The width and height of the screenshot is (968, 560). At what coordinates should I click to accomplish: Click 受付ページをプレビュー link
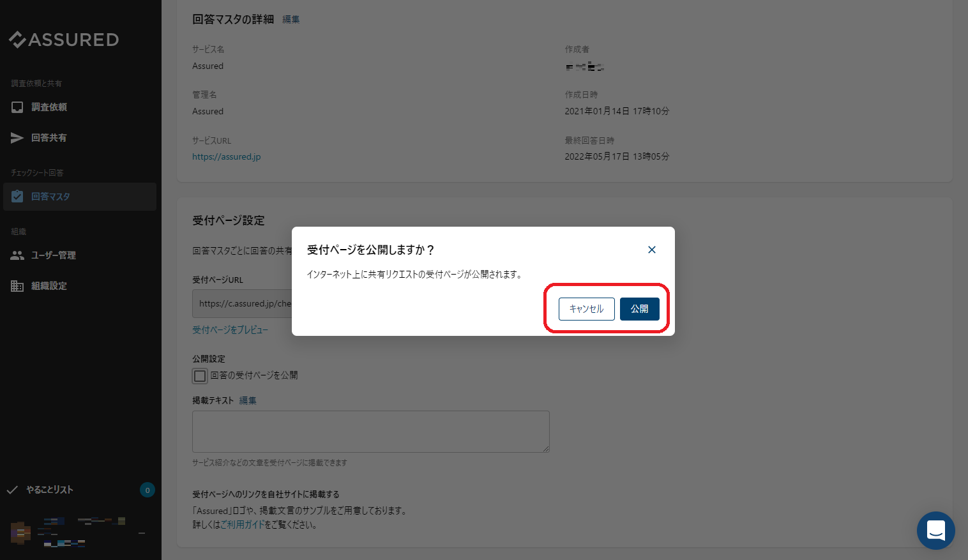click(x=231, y=330)
